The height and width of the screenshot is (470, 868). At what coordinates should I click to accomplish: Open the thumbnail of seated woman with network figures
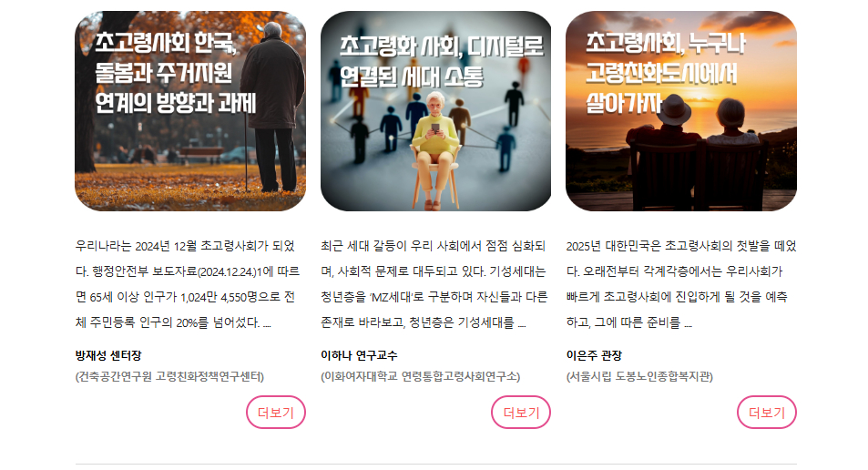[435, 111]
